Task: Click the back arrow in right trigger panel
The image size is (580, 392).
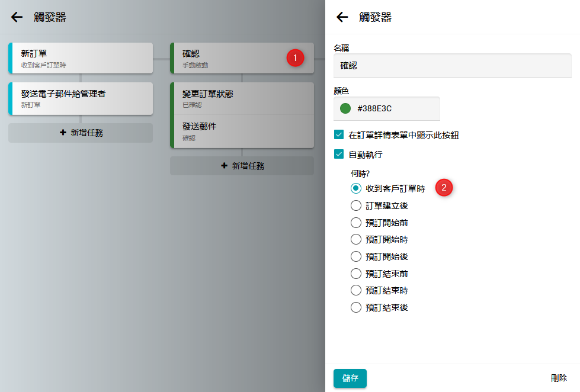Action: tap(342, 17)
